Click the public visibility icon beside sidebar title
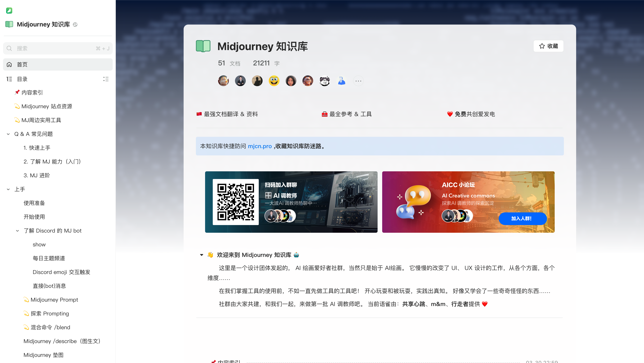The width and height of the screenshot is (644, 363). 75,25
